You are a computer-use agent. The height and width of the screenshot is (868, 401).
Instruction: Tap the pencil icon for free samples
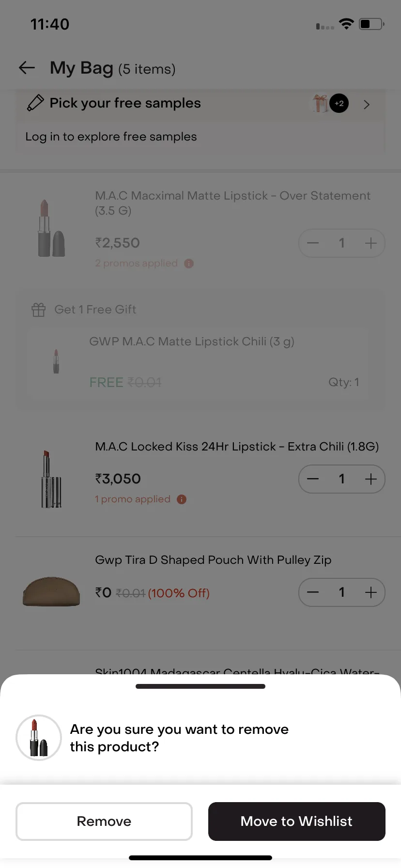[x=35, y=103]
